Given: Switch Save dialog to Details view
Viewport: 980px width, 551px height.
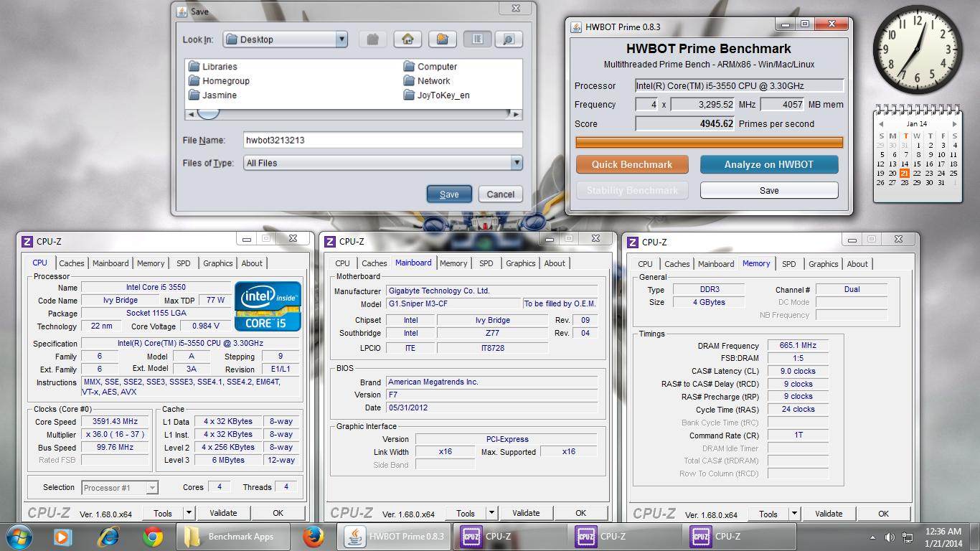Looking at the screenshot, I should 508,39.
